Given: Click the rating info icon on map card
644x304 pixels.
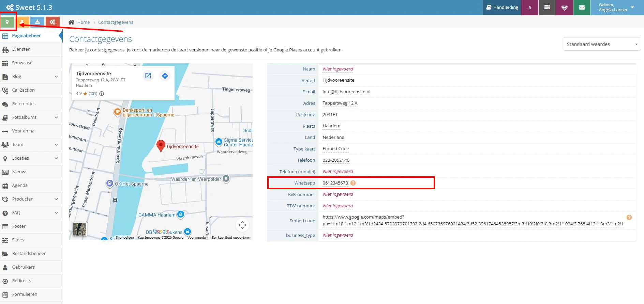Looking at the screenshot, I should click(102, 94).
